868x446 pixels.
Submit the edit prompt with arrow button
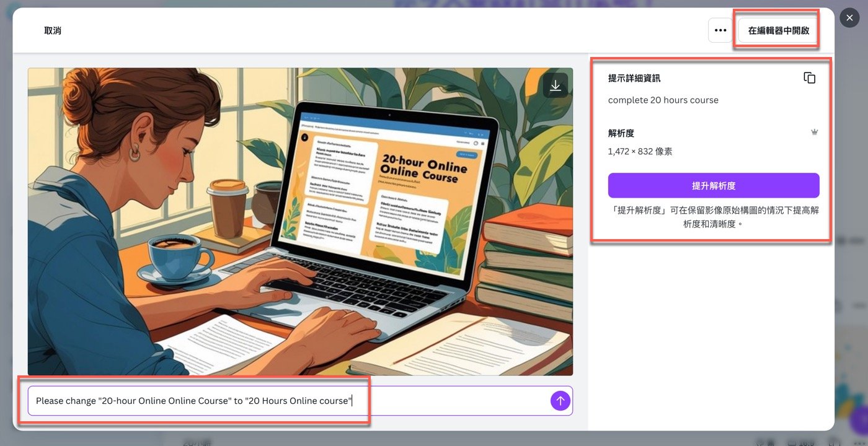coord(560,401)
